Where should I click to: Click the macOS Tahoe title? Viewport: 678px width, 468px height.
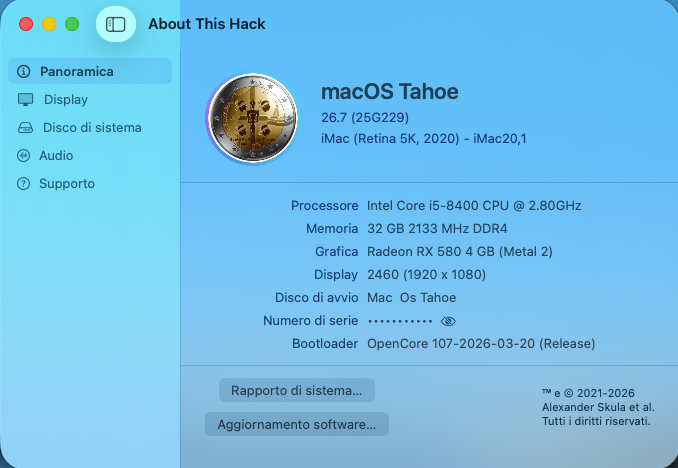[390, 92]
